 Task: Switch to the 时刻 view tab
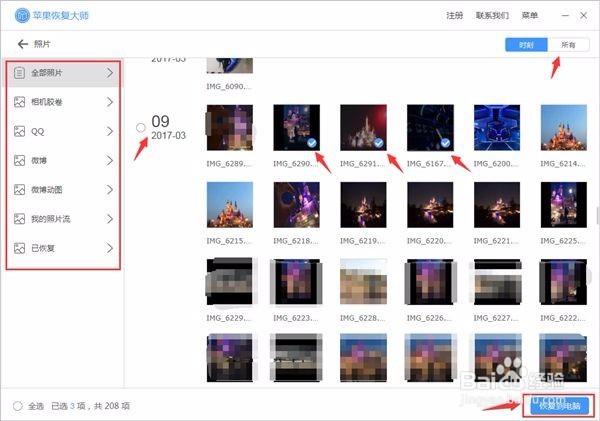[x=526, y=45]
